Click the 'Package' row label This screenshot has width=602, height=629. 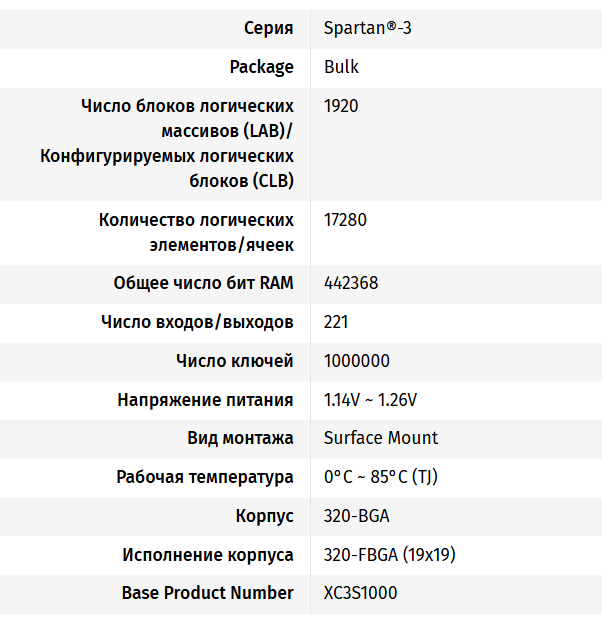pyautogui.click(x=261, y=67)
